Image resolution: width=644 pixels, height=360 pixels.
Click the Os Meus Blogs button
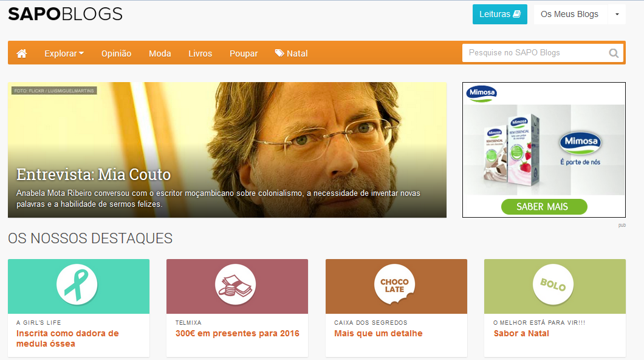[x=570, y=15]
